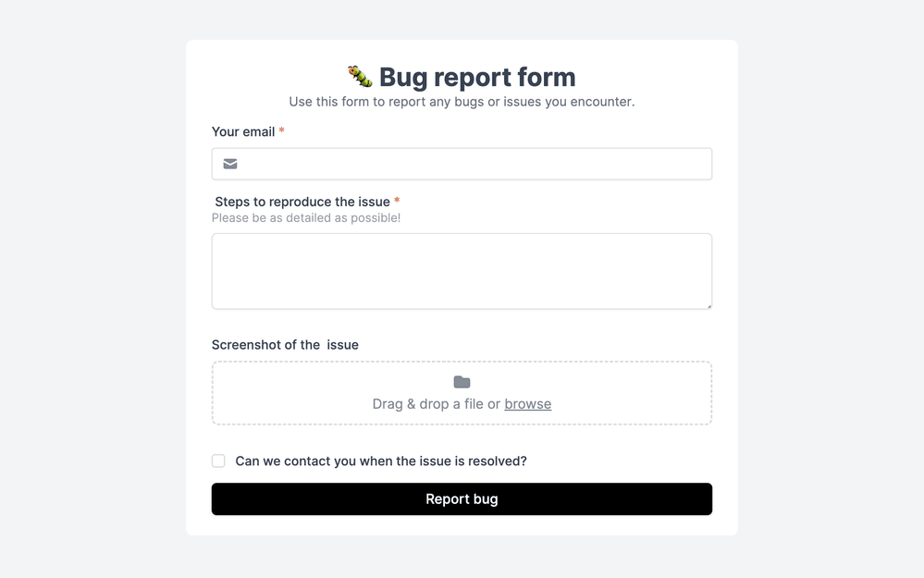
Task: Click the "Your email" field label
Action: [x=243, y=131]
